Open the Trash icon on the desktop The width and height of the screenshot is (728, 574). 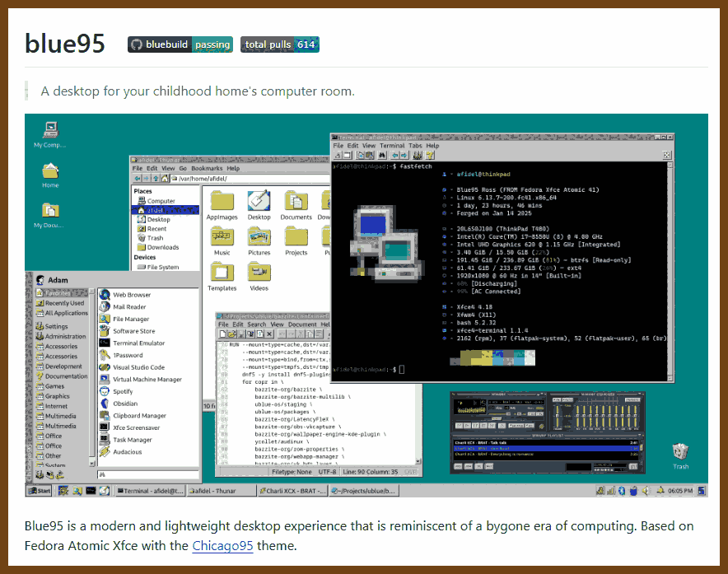point(680,456)
